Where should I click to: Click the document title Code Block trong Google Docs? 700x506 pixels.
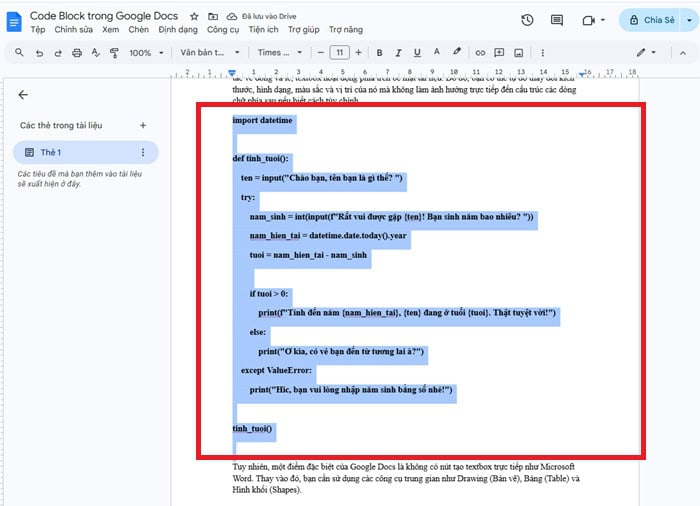[x=104, y=16]
